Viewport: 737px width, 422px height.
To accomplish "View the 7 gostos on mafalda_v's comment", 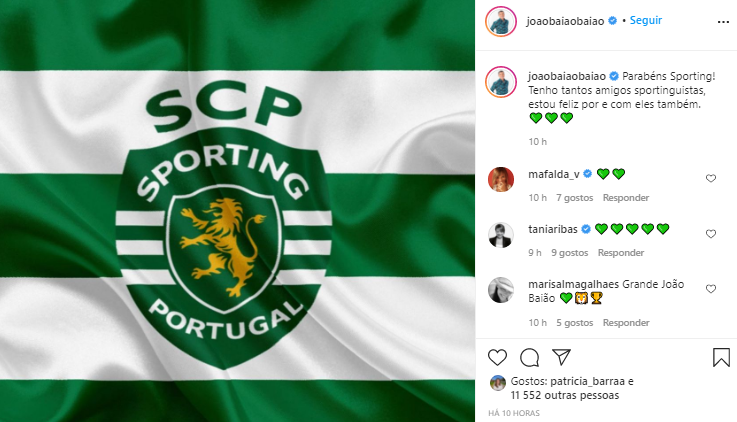I will [574, 198].
